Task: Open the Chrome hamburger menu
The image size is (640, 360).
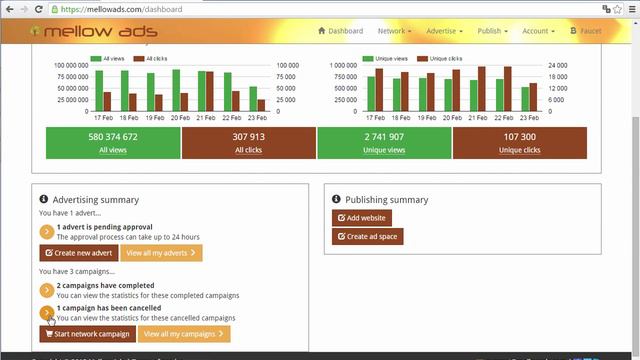Action: 632,9
